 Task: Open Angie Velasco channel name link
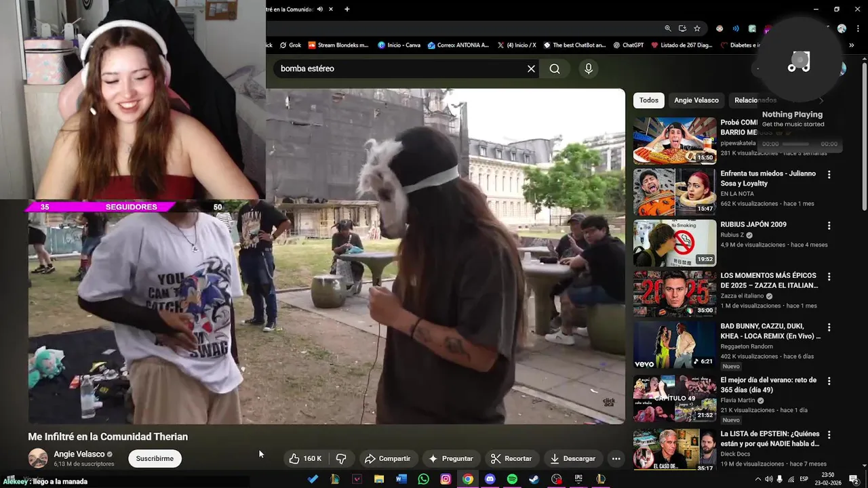(x=79, y=454)
